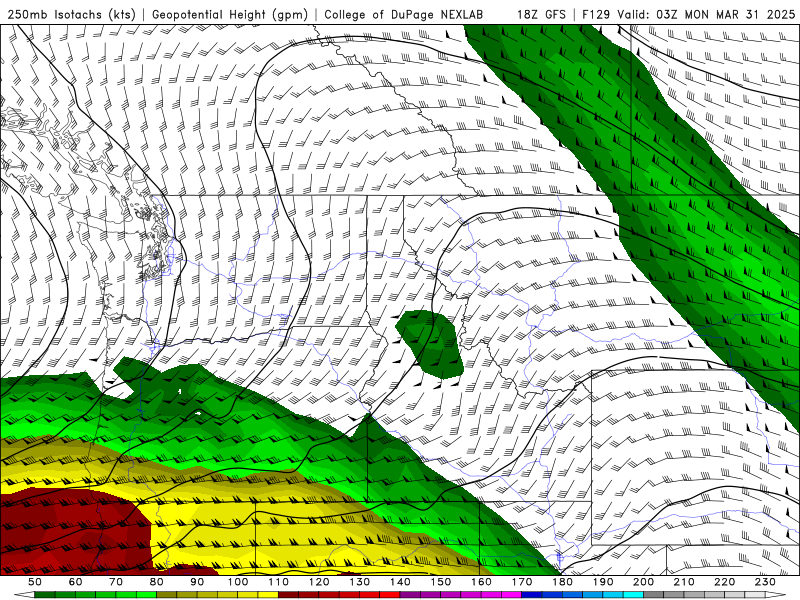Click the '50' value on the color scale
Viewport: 800px width, 600px height.
[x=35, y=582]
